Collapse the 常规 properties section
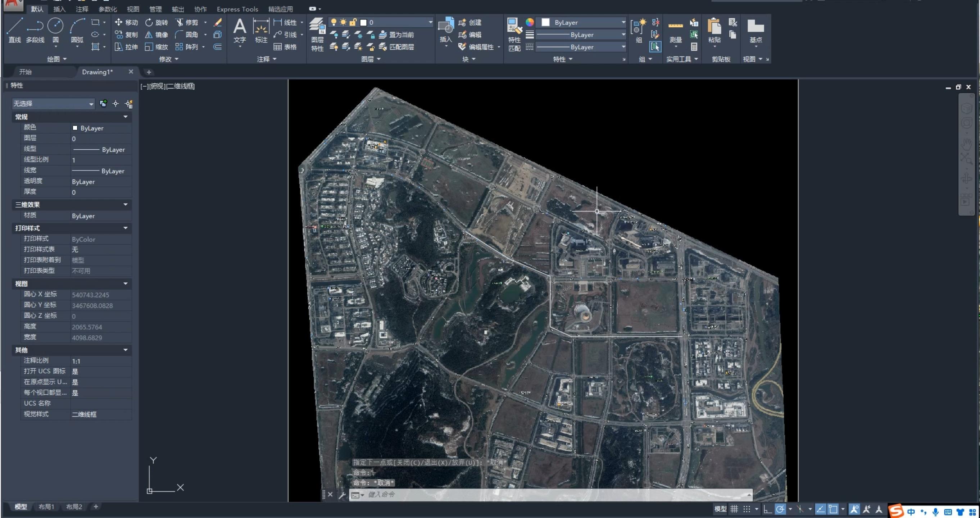This screenshot has width=980, height=518. click(125, 117)
